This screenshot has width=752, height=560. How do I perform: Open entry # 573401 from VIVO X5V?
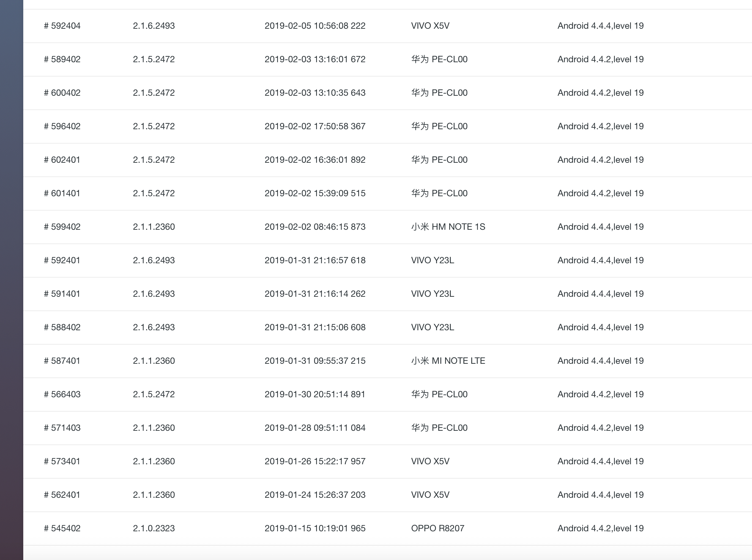[x=62, y=461]
